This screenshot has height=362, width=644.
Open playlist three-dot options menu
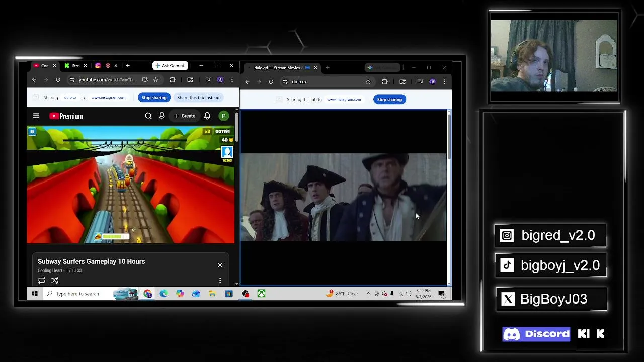pos(220,280)
